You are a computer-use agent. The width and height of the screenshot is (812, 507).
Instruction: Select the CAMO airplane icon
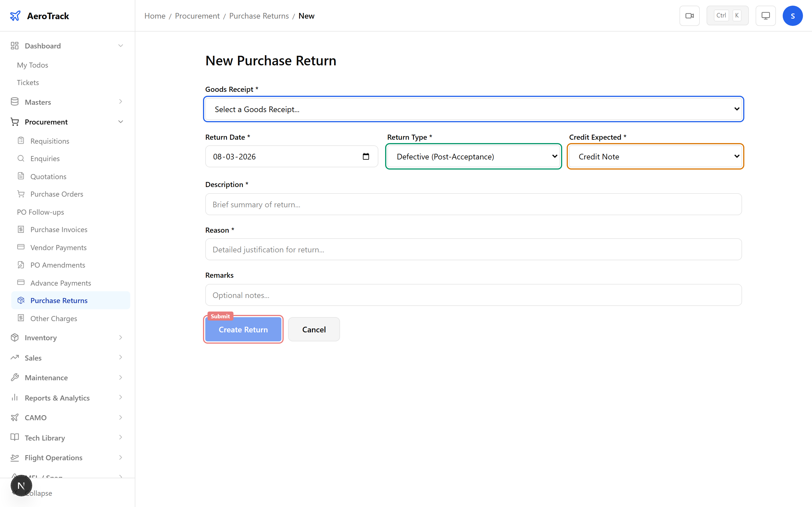click(15, 417)
